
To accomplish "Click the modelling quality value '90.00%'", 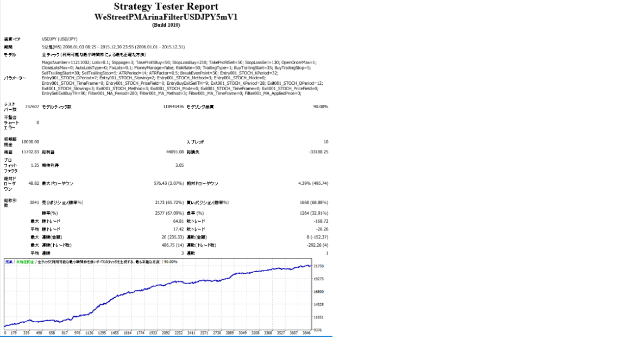I will (320, 106).
